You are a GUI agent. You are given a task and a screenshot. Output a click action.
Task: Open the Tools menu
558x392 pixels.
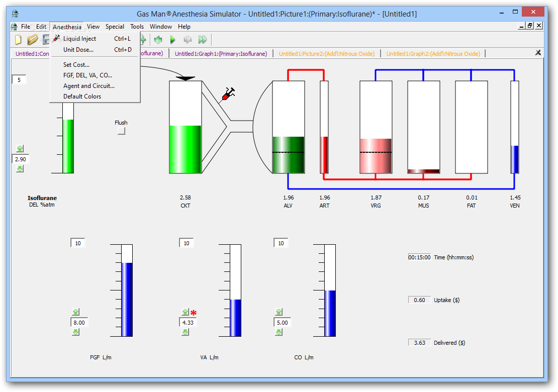(137, 26)
